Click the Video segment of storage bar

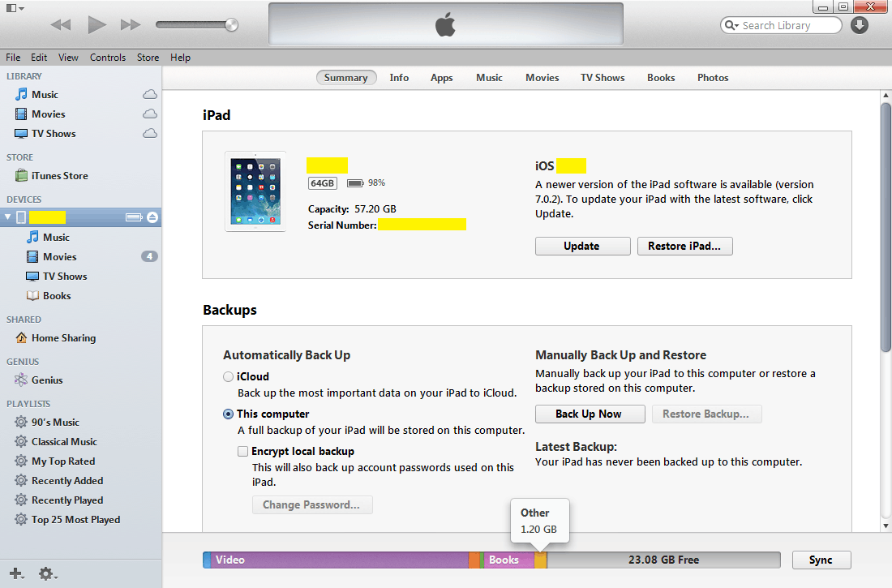coord(340,560)
